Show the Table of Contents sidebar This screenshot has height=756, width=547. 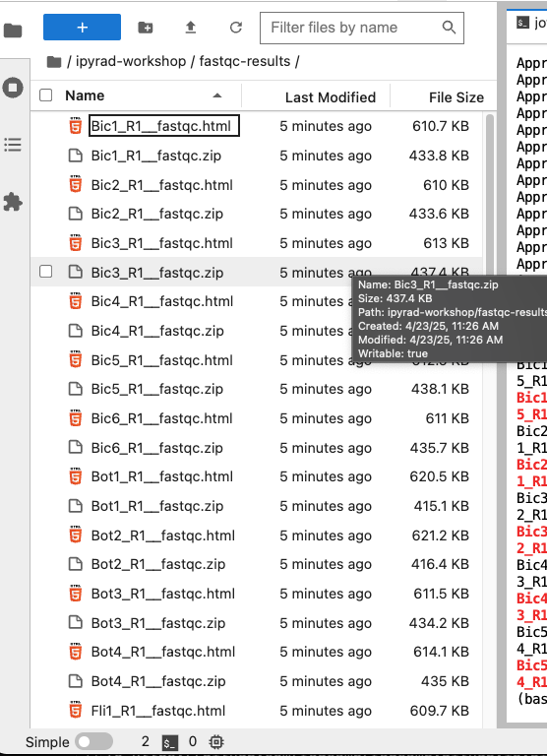[13, 145]
